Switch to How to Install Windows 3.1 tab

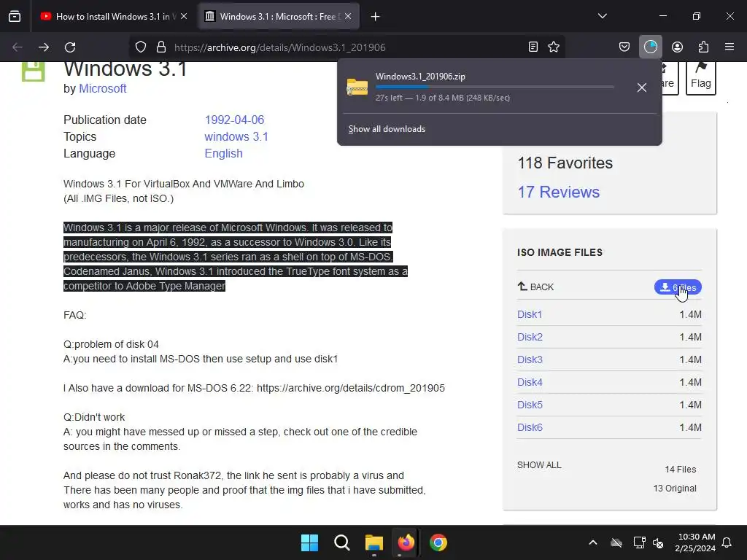point(113,16)
